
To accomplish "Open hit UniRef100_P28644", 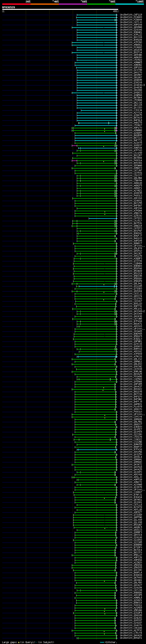I will pyautogui.click(x=131, y=20).
